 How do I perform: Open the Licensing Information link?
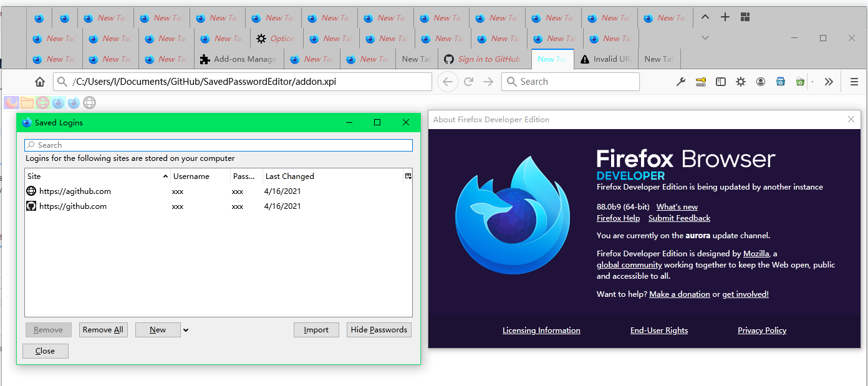541,331
